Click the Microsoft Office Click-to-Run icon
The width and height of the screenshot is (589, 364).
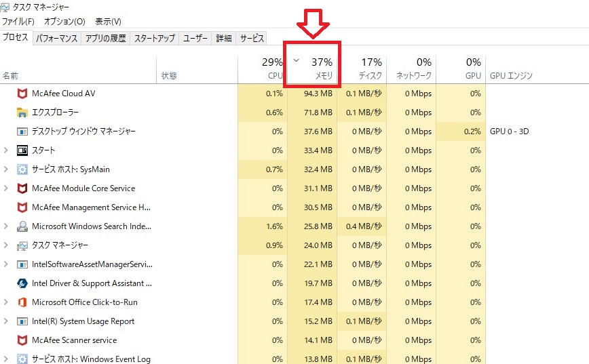click(x=22, y=302)
